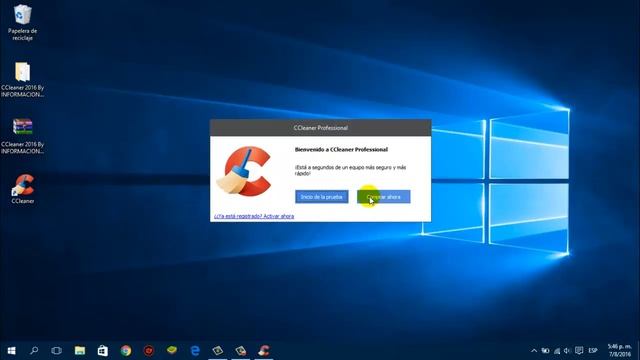Open the Windows Start menu
The image size is (640, 360).
tap(11, 351)
